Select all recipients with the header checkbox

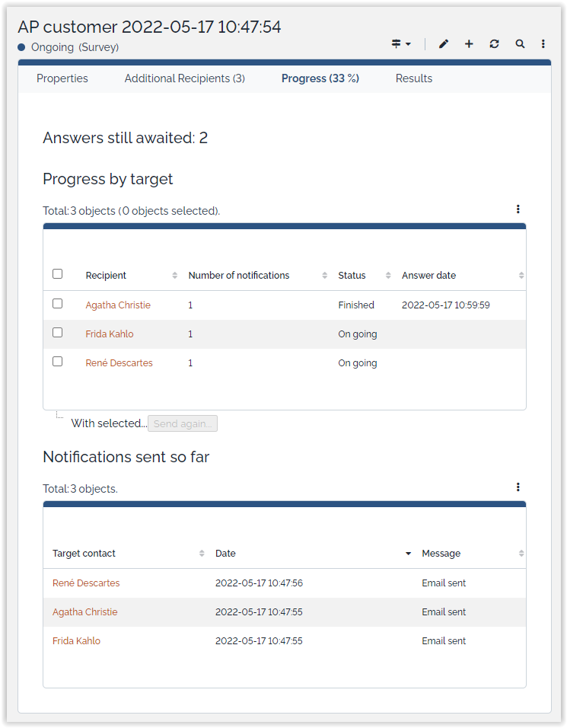[57, 274]
